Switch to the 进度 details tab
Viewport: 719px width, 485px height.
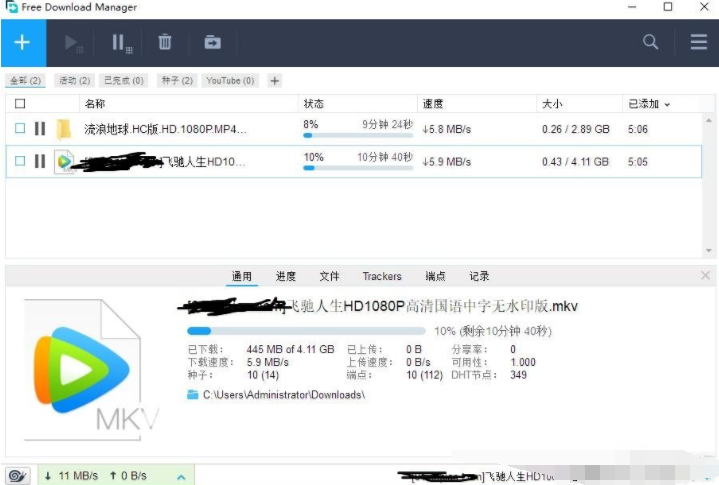[x=286, y=276]
